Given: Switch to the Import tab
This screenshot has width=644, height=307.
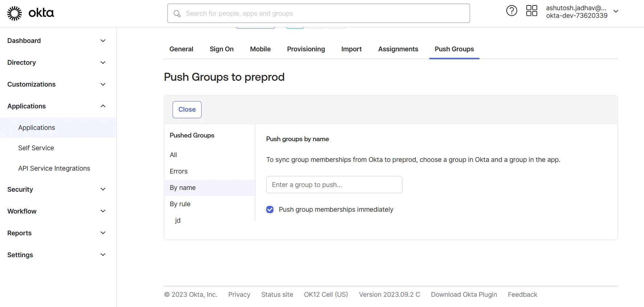Looking at the screenshot, I should [x=351, y=49].
